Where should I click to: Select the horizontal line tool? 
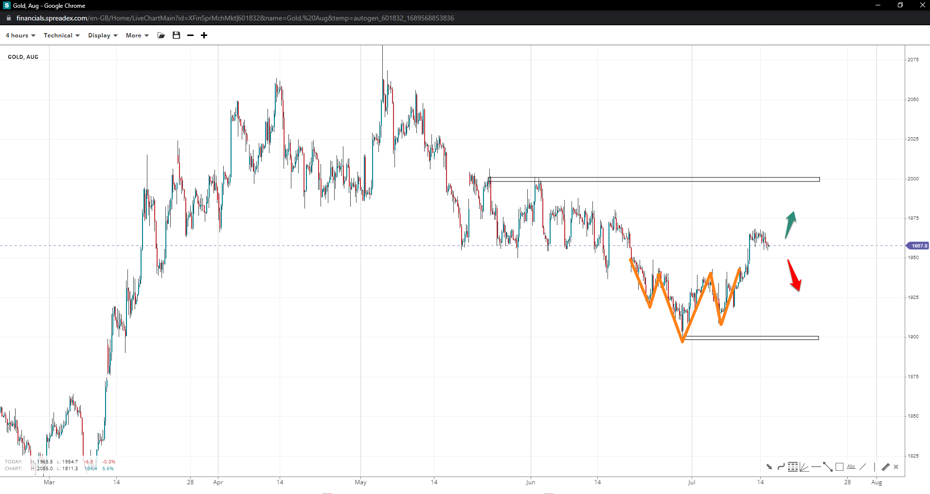tap(816, 467)
